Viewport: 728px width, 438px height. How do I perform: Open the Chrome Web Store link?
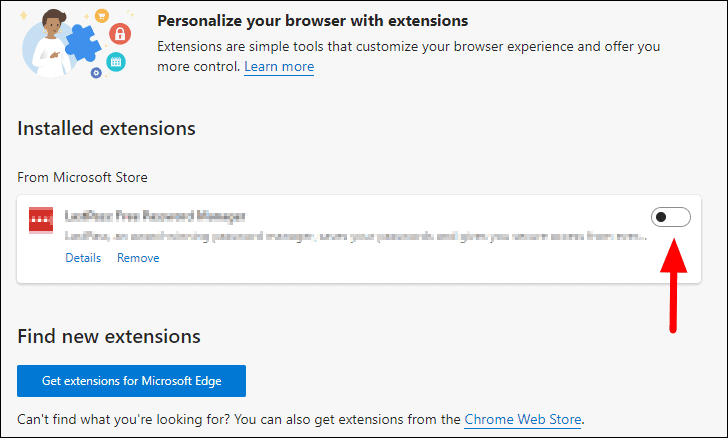pos(523,419)
